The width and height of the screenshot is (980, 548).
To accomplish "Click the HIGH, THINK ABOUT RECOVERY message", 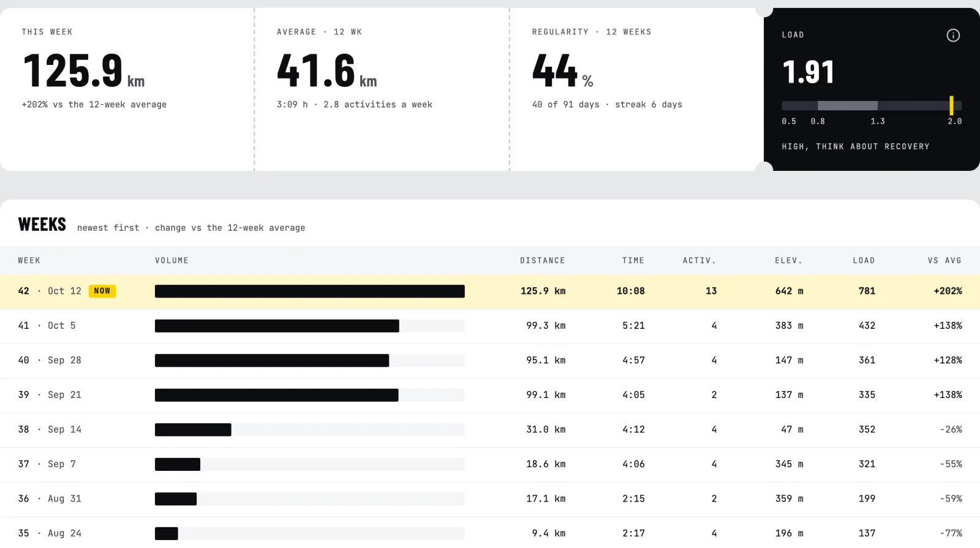I will 856,146.
